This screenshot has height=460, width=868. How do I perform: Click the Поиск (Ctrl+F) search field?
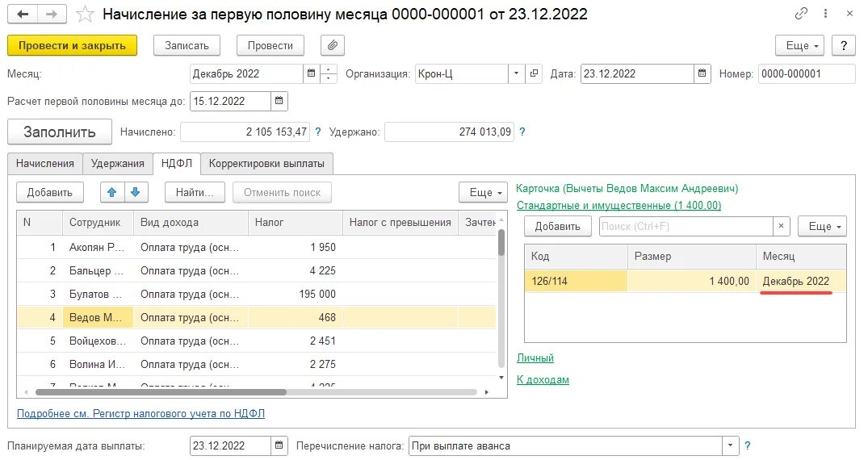pyautogui.click(x=686, y=226)
